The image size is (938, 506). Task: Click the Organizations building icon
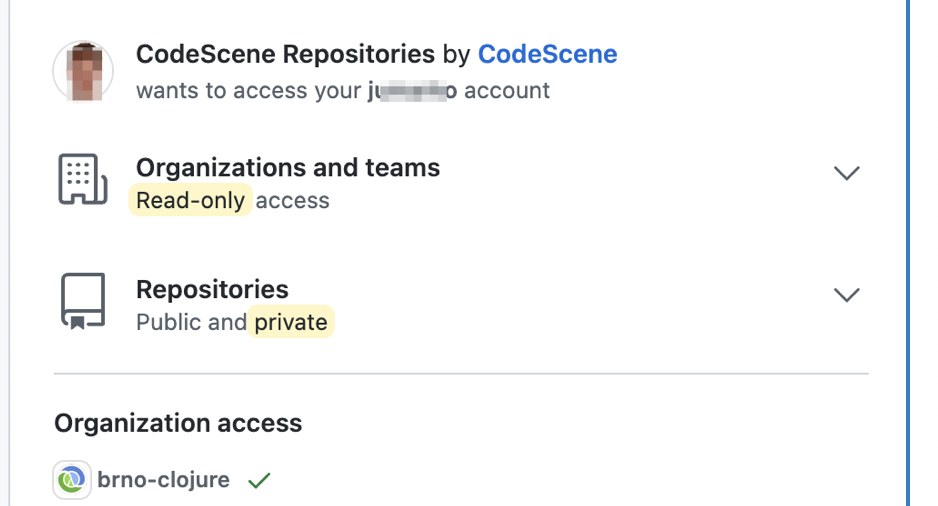coord(83,179)
